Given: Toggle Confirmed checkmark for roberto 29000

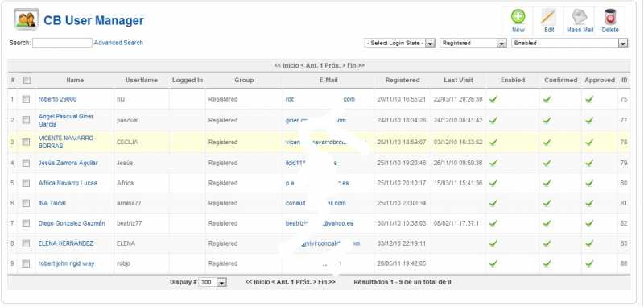Looking at the screenshot, I should click(x=547, y=99).
